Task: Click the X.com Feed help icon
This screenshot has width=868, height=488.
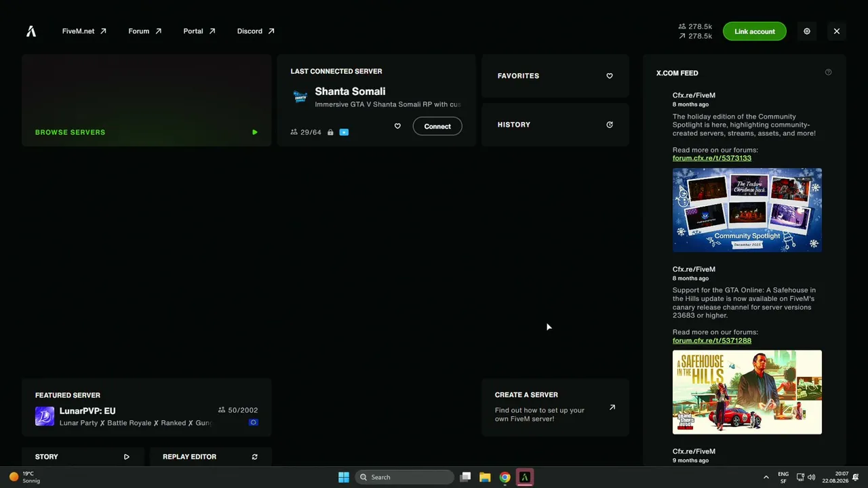Action: click(828, 72)
